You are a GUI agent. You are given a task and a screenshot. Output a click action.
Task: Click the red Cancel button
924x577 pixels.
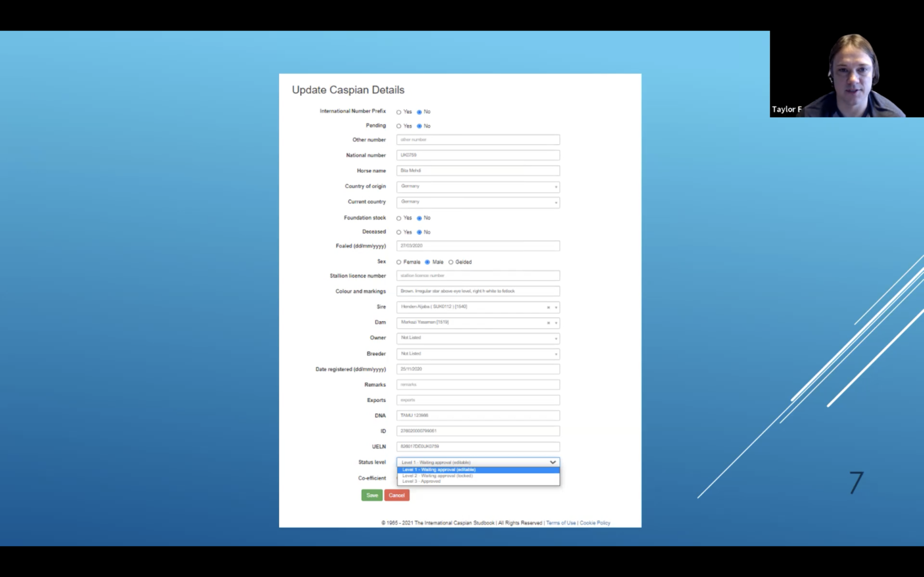pyautogui.click(x=396, y=495)
